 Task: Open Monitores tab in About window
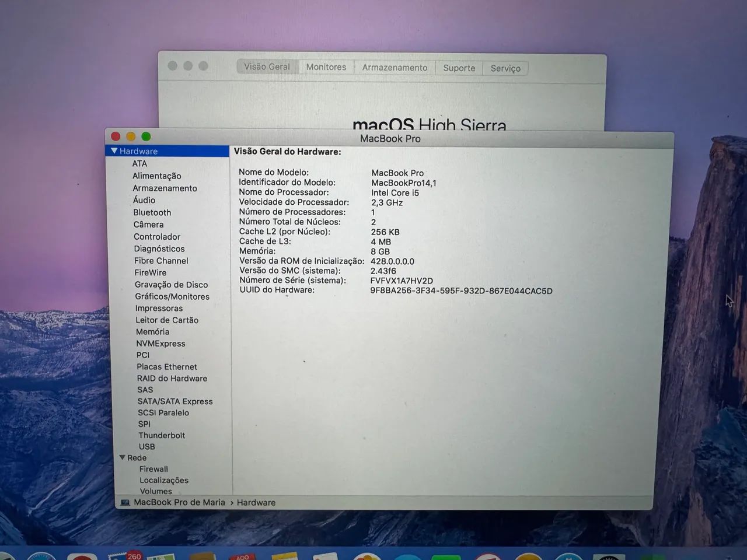coord(326,67)
